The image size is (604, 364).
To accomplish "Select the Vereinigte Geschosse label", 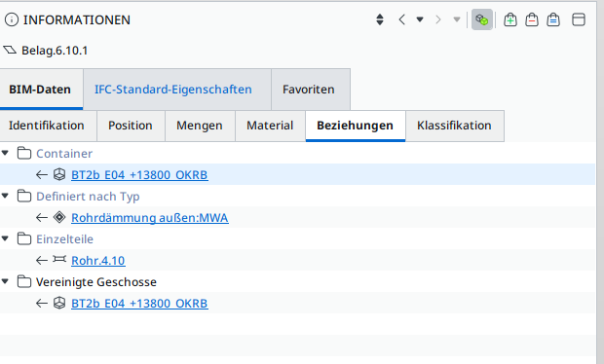I will click(x=96, y=282).
